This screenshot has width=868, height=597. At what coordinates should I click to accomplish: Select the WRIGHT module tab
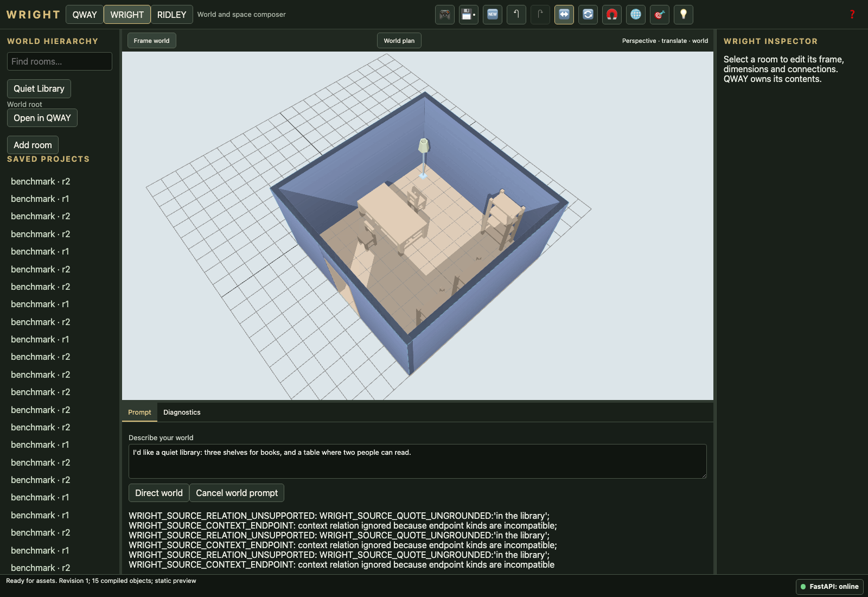click(127, 15)
